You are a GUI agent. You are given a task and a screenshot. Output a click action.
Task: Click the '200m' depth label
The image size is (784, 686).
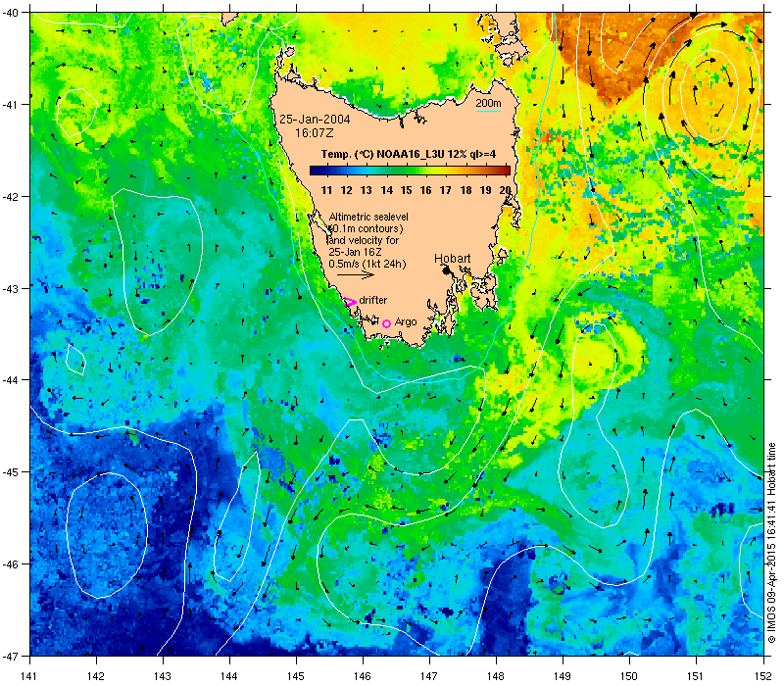pyautogui.click(x=488, y=103)
